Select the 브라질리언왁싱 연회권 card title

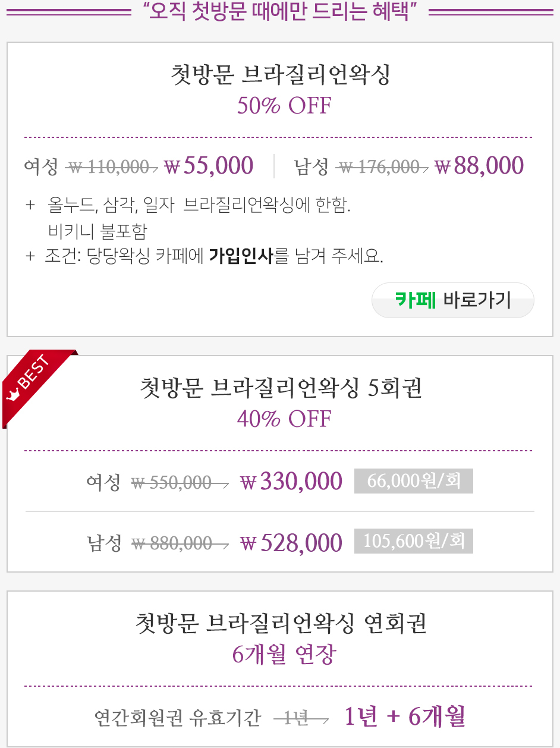(x=280, y=624)
